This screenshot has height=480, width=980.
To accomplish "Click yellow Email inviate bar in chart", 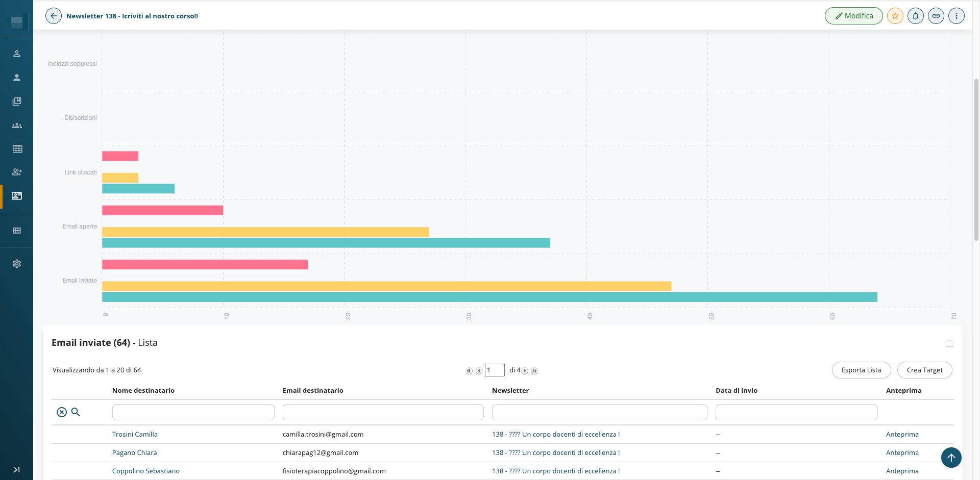I will click(x=386, y=286).
